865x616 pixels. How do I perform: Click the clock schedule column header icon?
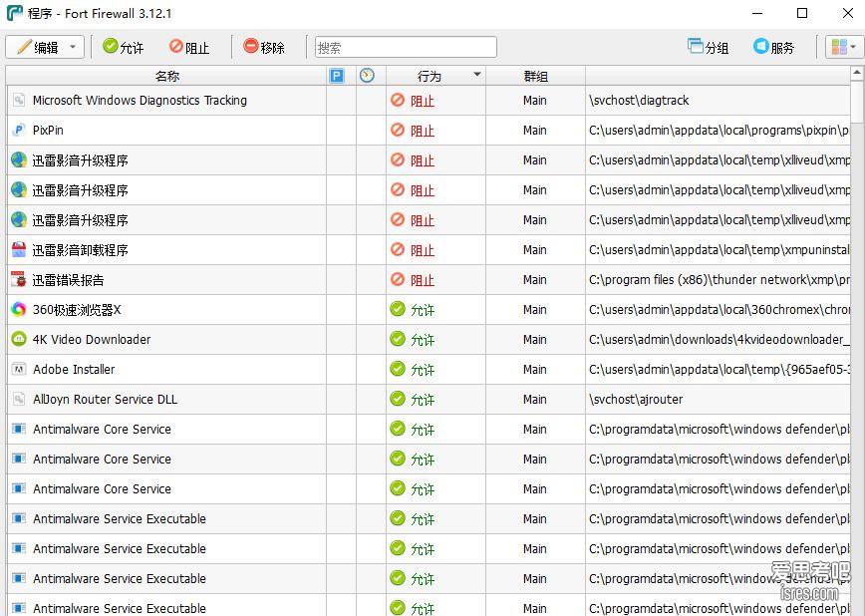point(367,76)
